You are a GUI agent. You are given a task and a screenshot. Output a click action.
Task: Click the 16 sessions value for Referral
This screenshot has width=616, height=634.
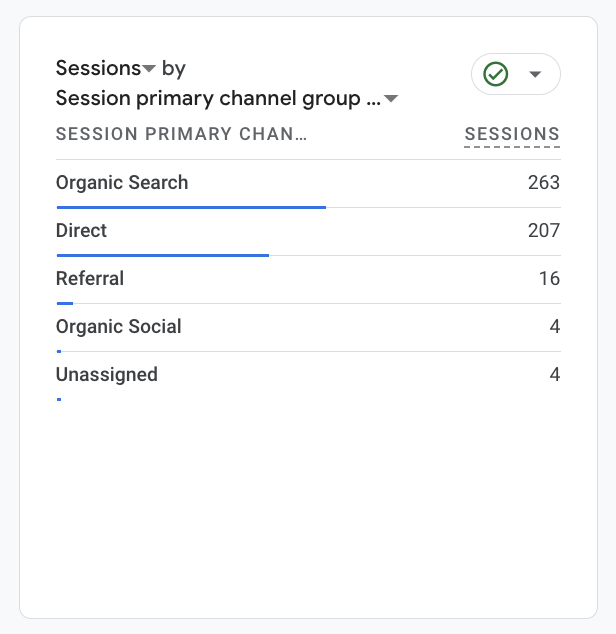(549, 279)
